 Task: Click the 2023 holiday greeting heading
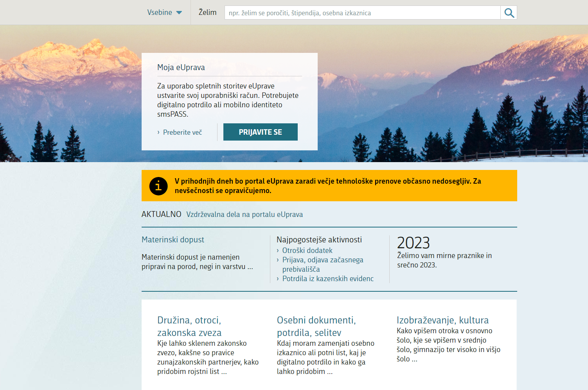[x=413, y=243]
